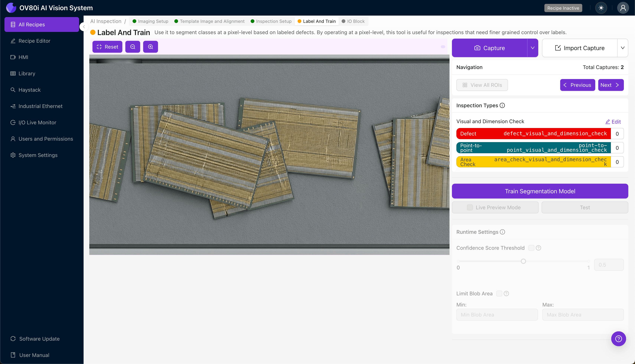Enable Live Preview Mode
Image resolution: width=635 pixels, height=364 pixels.
coord(470,207)
